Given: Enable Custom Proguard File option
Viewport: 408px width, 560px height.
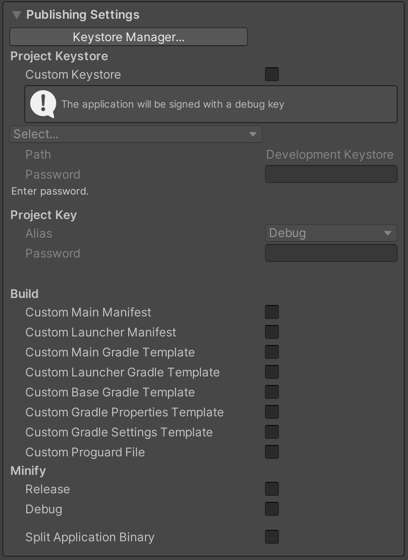Looking at the screenshot, I should pyautogui.click(x=272, y=452).
